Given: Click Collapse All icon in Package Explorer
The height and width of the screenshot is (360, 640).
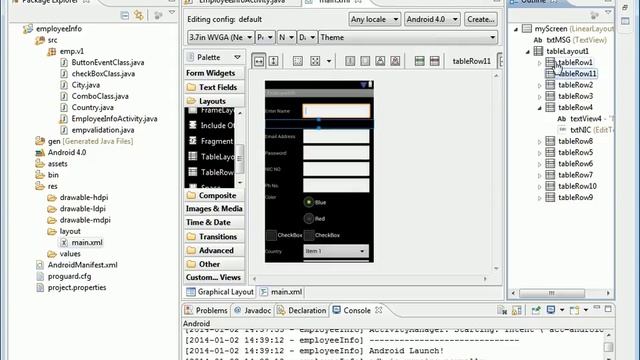Looking at the screenshot, I should click(124, 16).
